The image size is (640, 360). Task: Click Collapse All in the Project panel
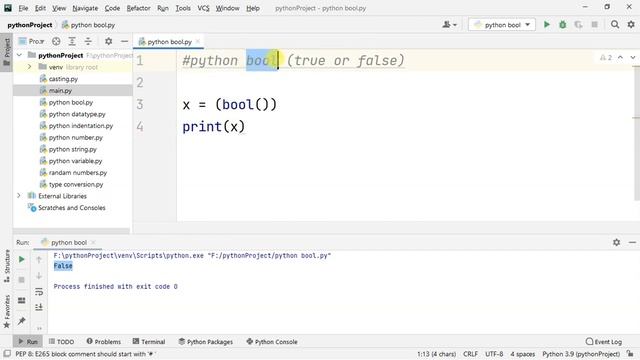coord(88,41)
